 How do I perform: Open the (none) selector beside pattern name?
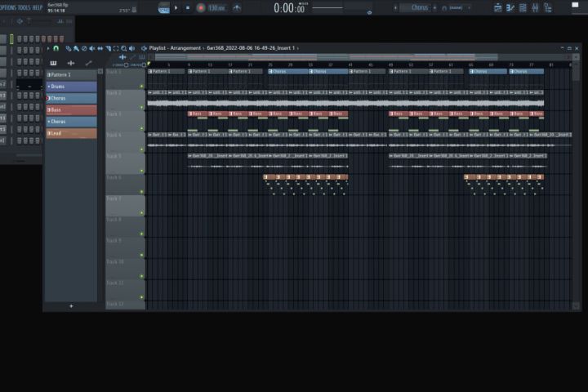pyautogui.click(x=456, y=7)
